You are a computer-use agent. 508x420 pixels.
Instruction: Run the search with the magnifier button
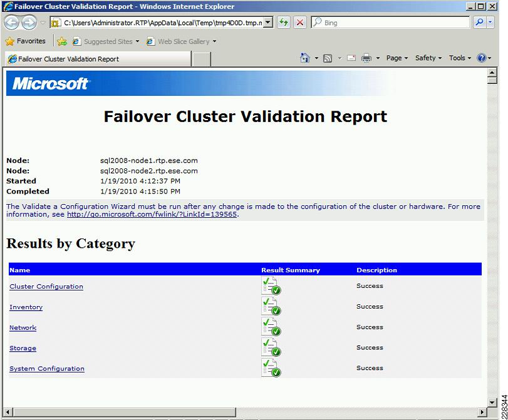(x=479, y=23)
